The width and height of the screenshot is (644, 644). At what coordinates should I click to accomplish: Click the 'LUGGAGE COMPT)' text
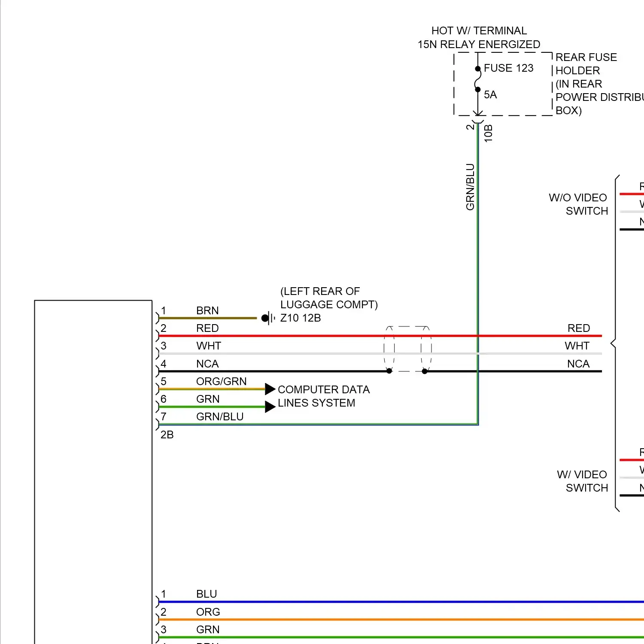click(329, 305)
